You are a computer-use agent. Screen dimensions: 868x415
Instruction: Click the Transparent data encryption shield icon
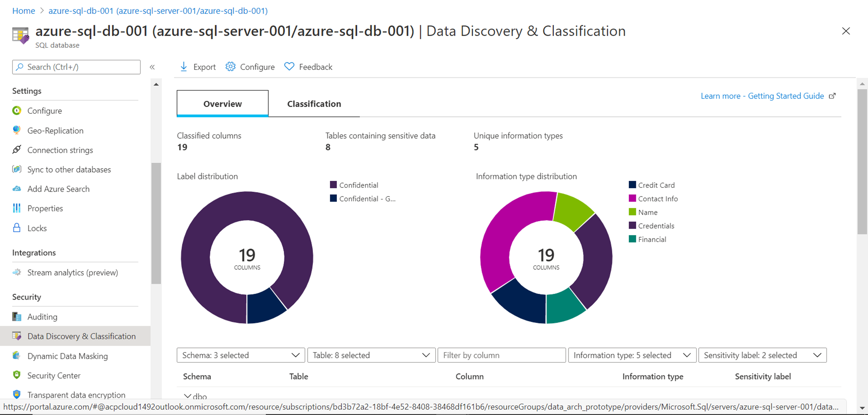[16, 394]
